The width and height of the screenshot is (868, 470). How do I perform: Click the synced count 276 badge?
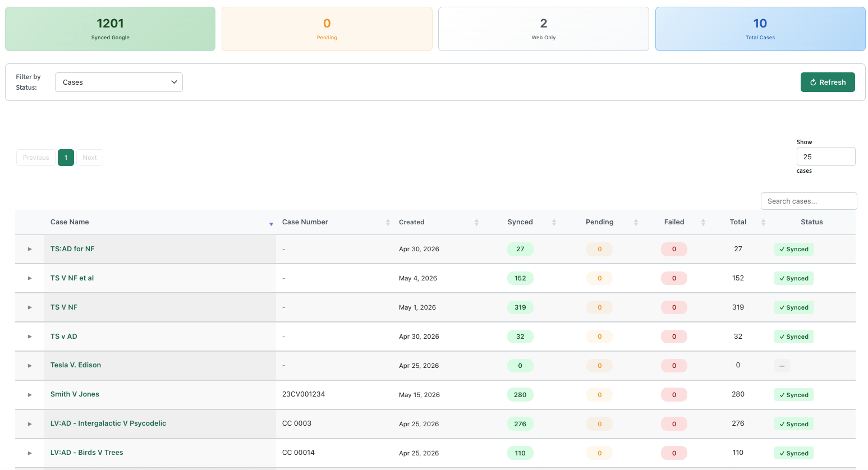pos(520,424)
